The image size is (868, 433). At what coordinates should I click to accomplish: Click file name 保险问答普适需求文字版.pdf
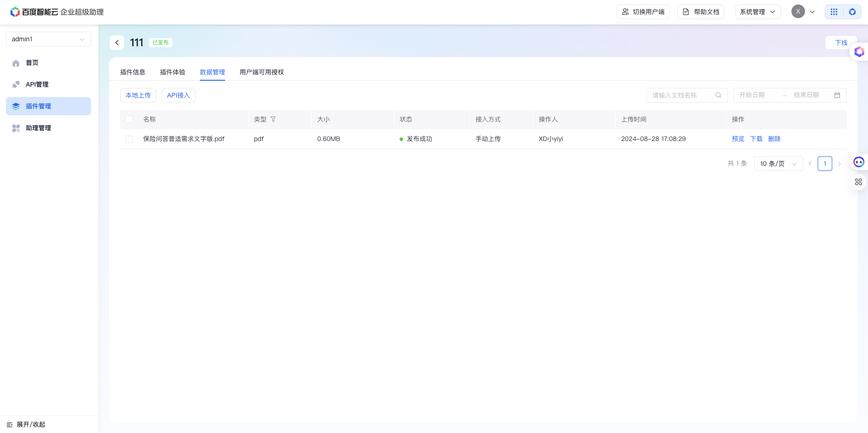(x=184, y=139)
